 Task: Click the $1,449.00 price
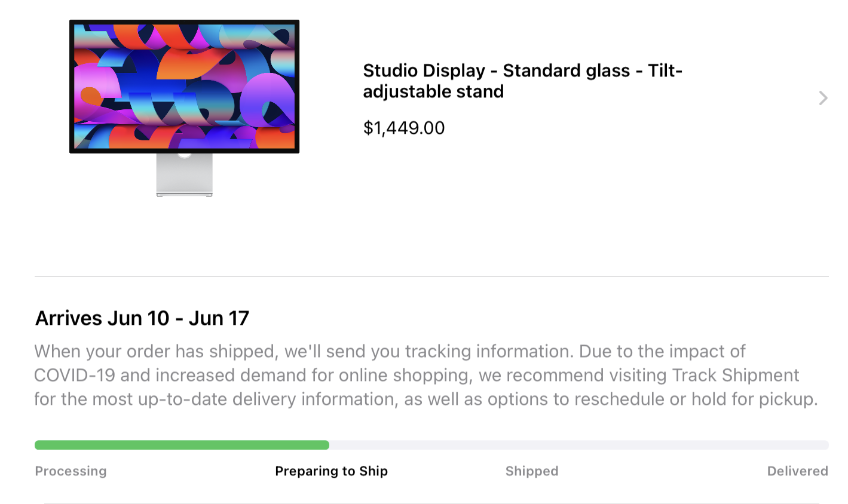404,128
